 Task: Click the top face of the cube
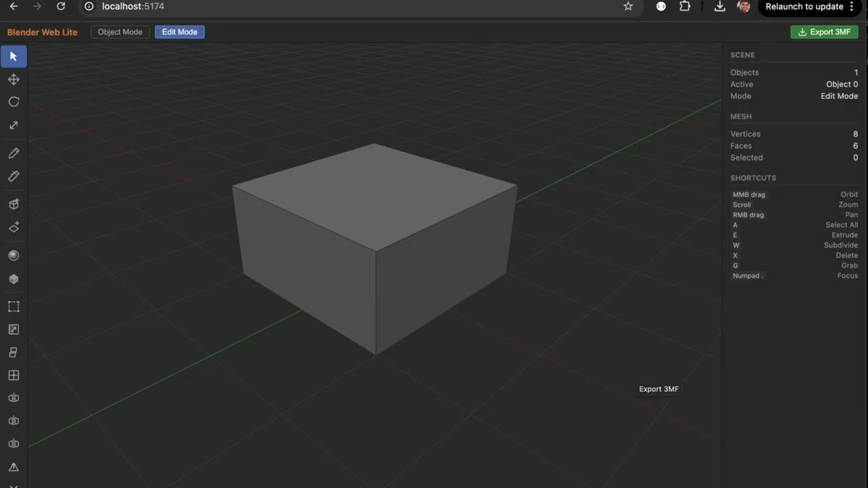coord(375,197)
